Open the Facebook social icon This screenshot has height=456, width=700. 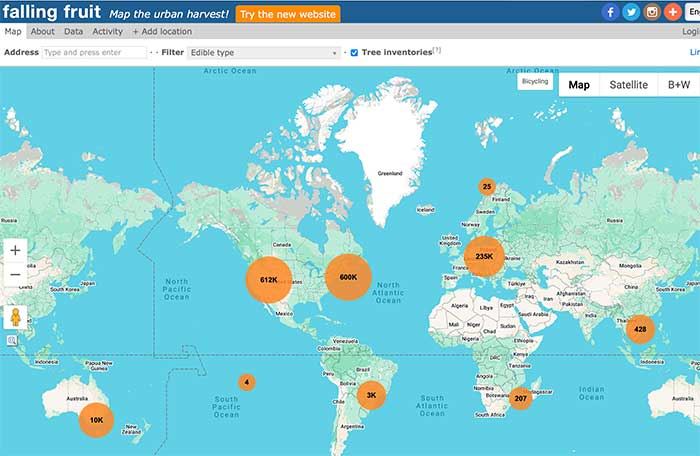coord(610,12)
